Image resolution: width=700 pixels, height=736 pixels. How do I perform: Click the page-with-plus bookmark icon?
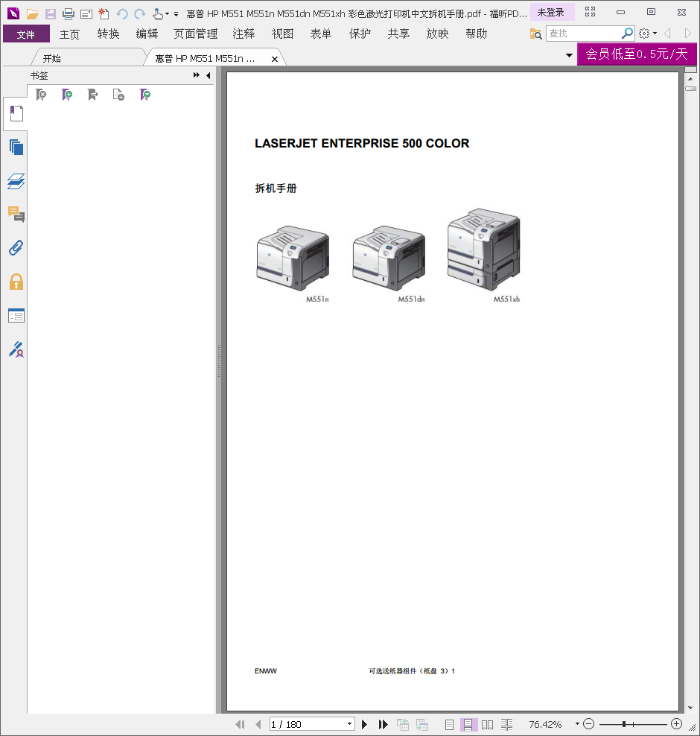coord(118,95)
